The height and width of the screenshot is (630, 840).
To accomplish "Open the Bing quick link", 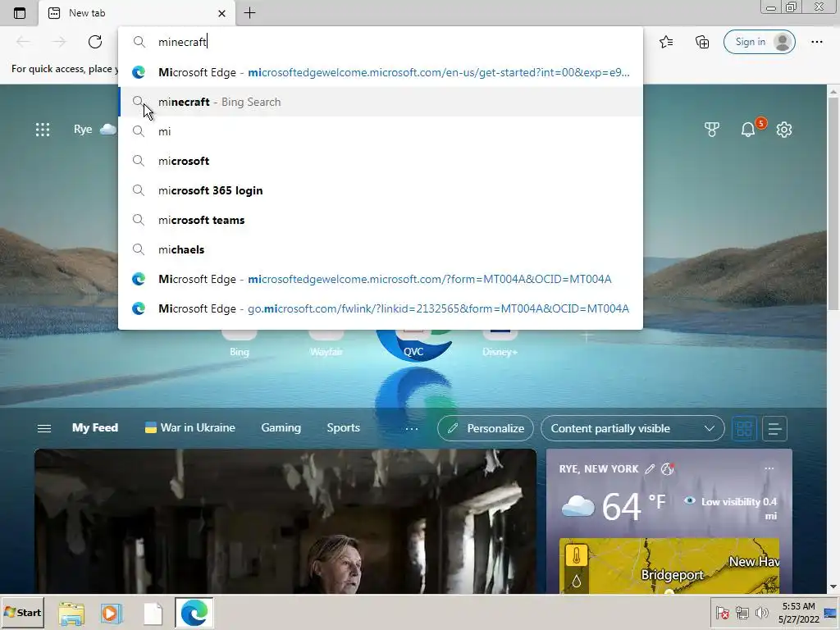I will pos(240,343).
